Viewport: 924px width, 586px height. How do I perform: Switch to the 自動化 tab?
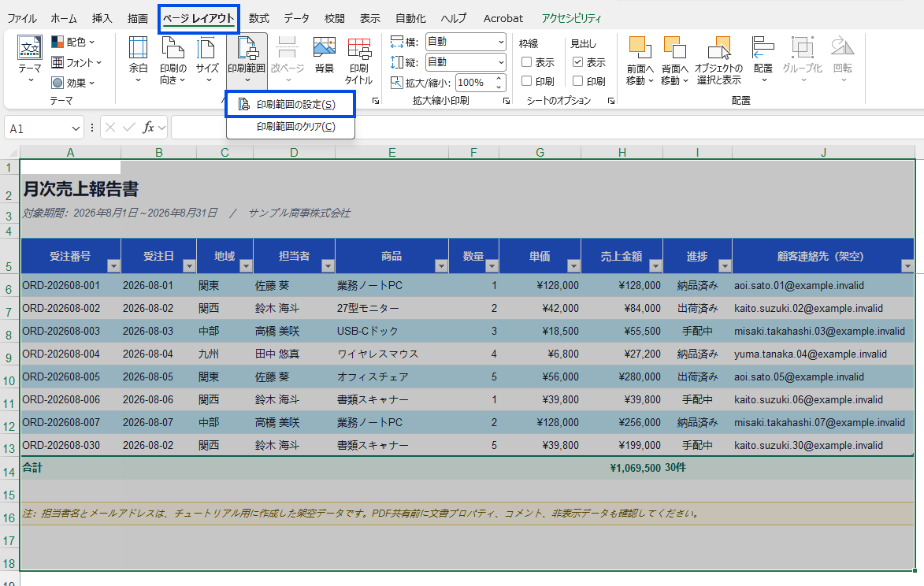tap(410, 18)
